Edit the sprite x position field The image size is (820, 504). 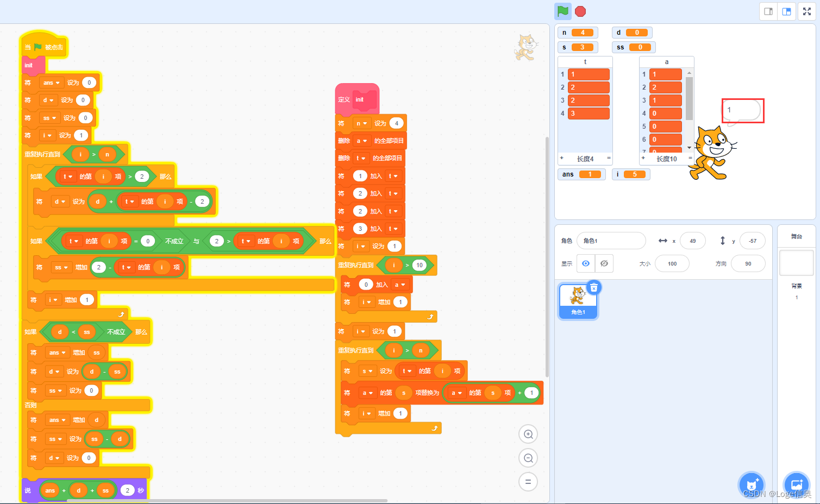point(692,241)
